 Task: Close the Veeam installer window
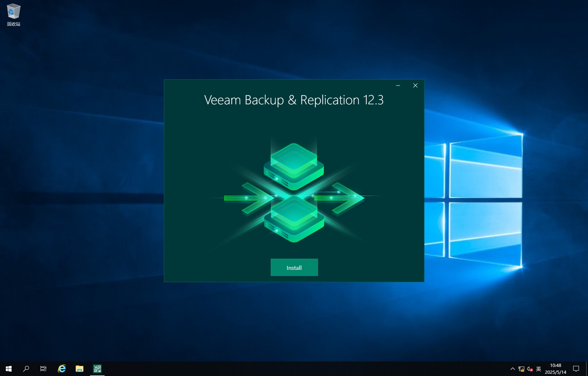[415, 85]
